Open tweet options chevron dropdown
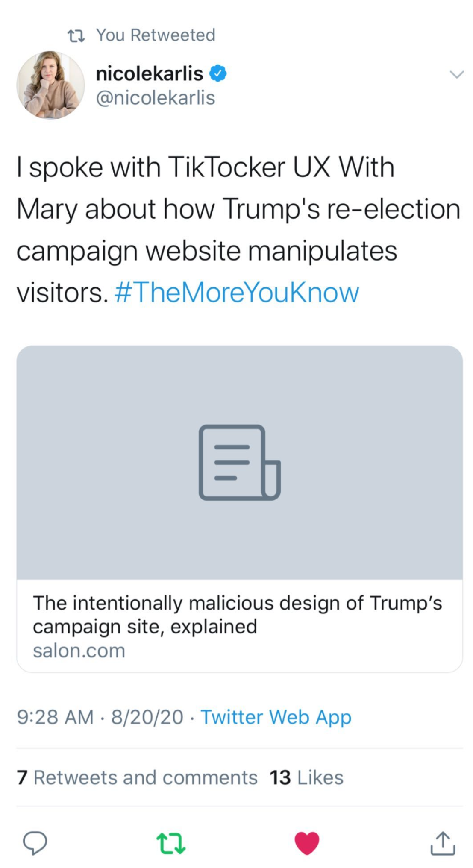The width and height of the screenshot is (473, 868). click(x=456, y=75)
